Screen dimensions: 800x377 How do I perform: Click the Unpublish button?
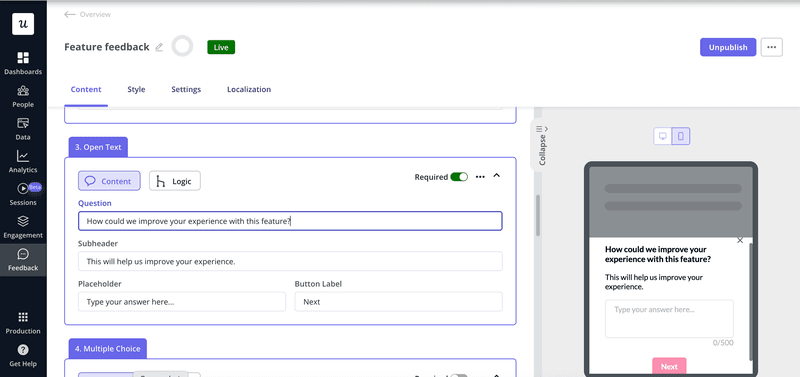pos(728,47)
